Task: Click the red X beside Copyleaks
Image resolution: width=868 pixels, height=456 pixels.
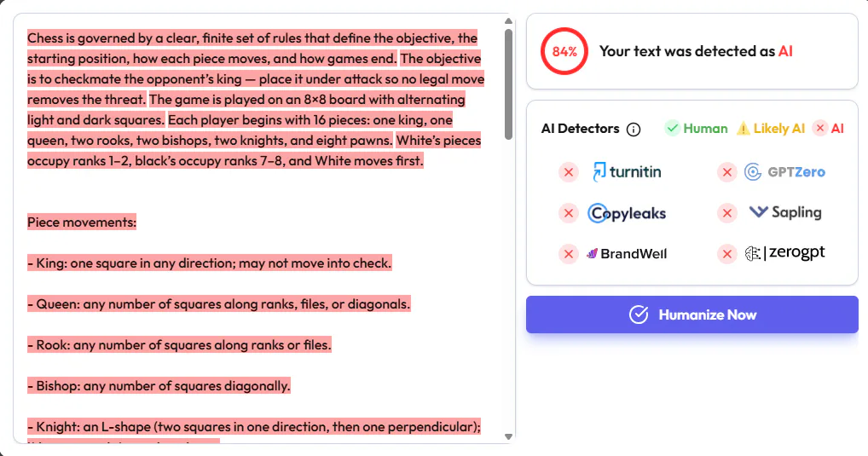Action: coord(569,213)
